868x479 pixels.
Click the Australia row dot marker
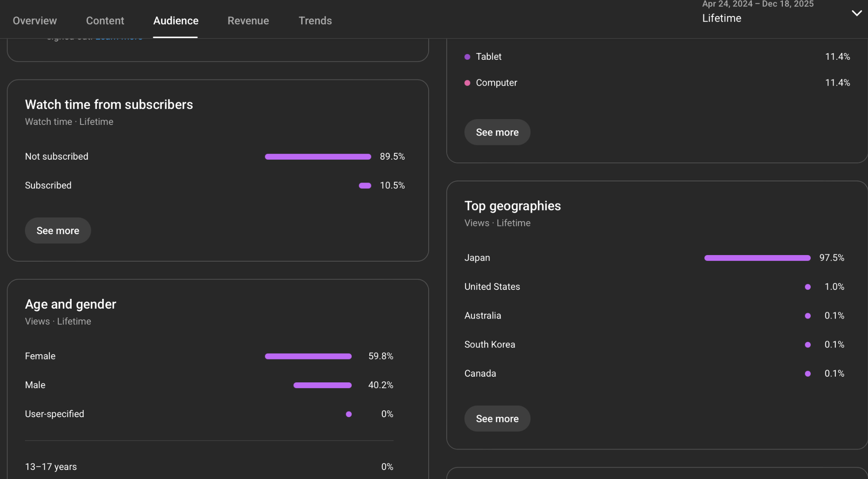tap(807, 316)
